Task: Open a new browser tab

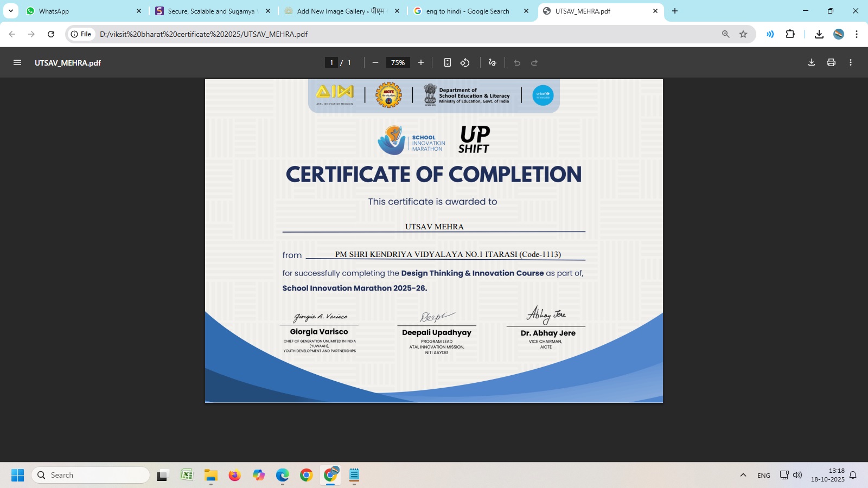Action: click(675, 11)
